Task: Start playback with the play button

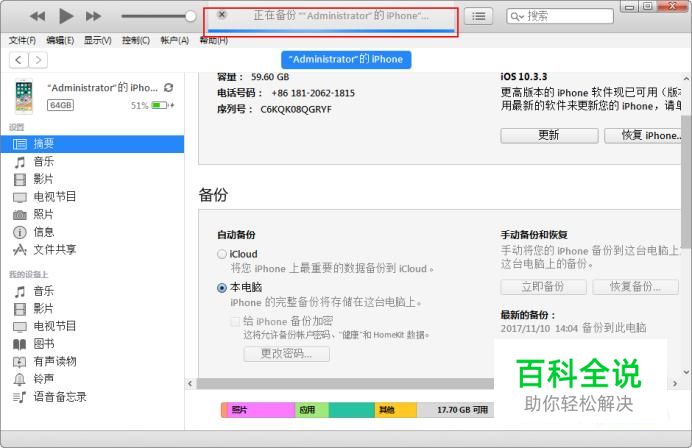Action: (66, 16)
